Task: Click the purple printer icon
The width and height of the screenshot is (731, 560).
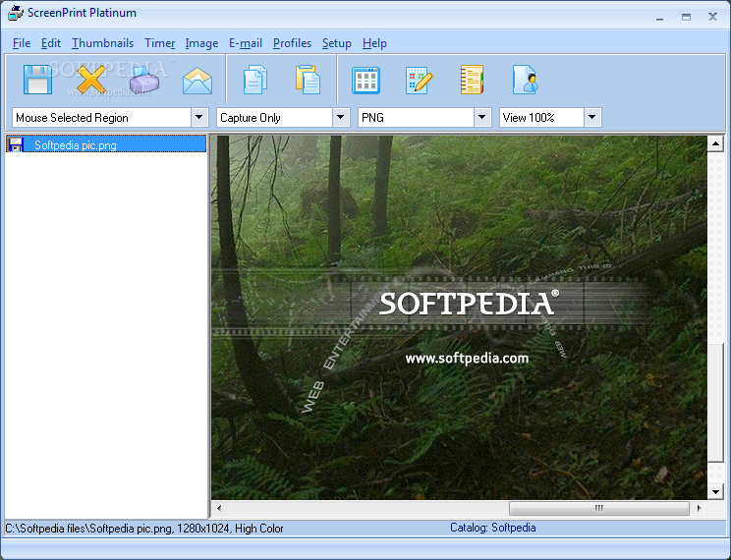Action: [x=144, y=80]
